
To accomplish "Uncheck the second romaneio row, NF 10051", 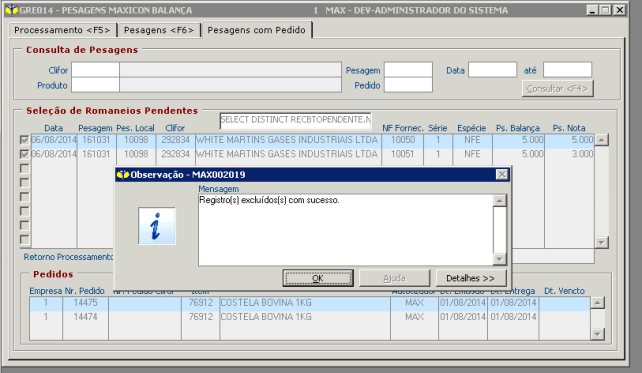I will click(24, 154).
